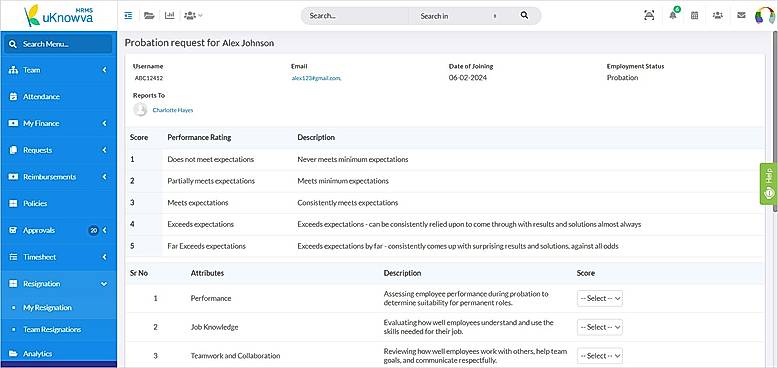Open the mail envelope icon

pyautogui.click(x=741, y=15)
